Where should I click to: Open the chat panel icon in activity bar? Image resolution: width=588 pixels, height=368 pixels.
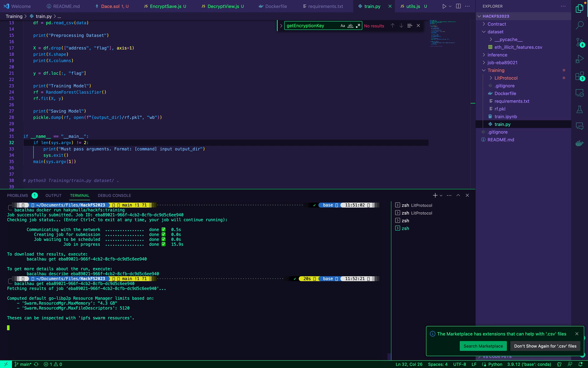point(579,126)
